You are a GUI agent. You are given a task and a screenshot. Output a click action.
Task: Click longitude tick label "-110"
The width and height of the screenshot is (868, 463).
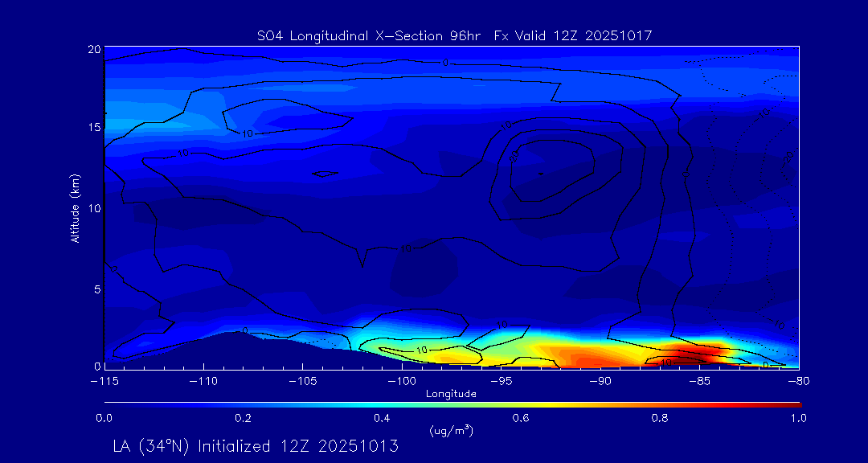click(x=203, y=381)
